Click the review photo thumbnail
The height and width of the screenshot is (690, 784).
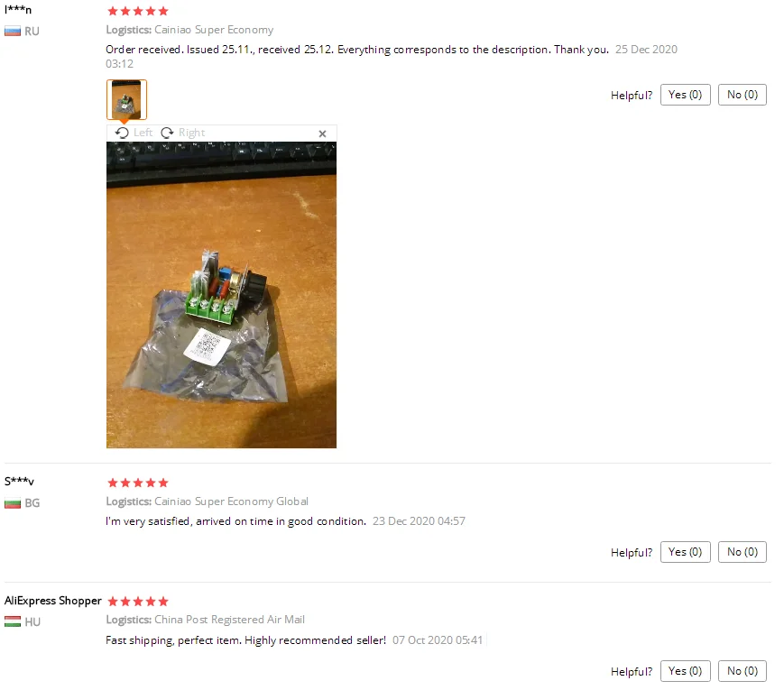126,99
